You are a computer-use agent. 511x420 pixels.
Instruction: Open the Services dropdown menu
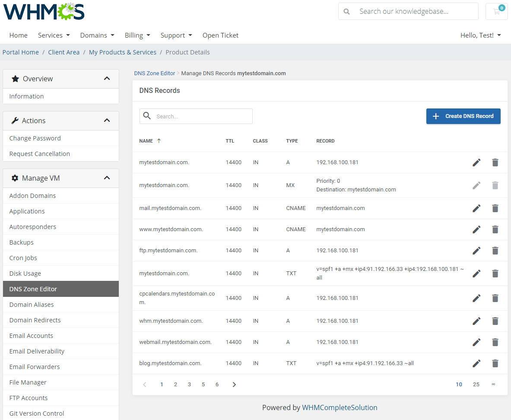pyautogui.click(x=54, y=35)
